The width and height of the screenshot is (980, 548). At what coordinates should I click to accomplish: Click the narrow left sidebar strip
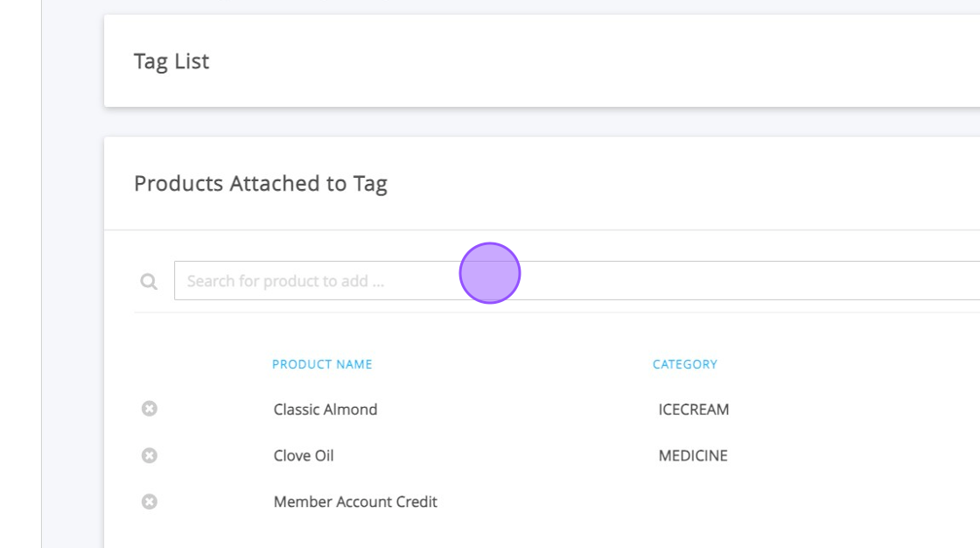pyautogui.click(x=20, y=274)
